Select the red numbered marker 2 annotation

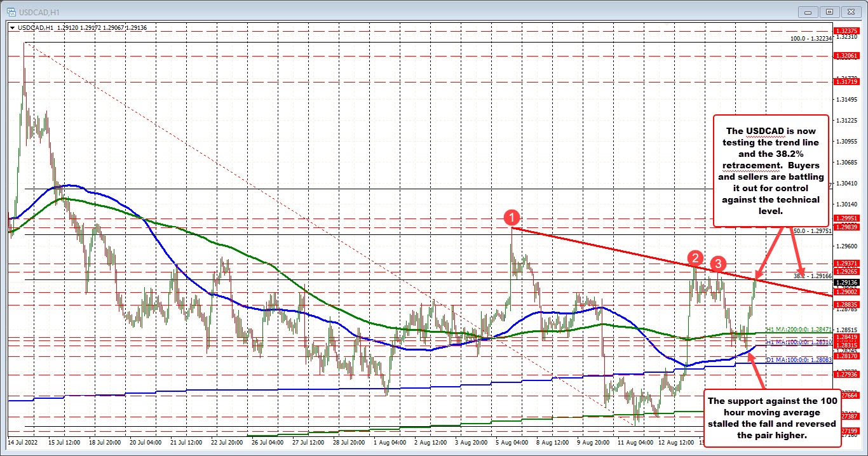(x=695, y=258)
